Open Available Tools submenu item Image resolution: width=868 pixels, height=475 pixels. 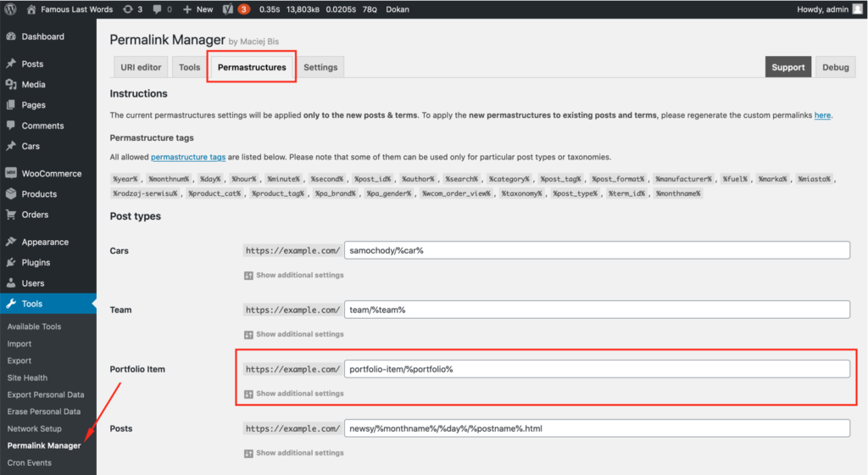34,327
